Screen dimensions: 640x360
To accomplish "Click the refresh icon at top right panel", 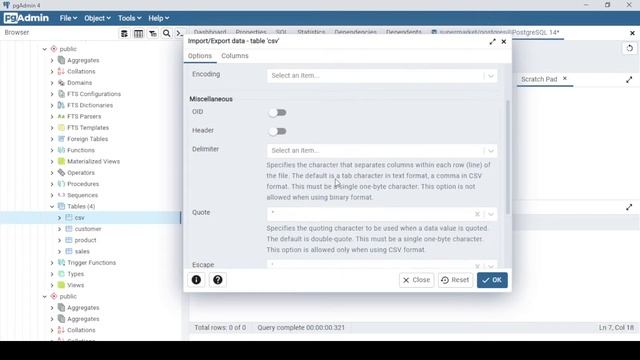I will pos(630,49).
